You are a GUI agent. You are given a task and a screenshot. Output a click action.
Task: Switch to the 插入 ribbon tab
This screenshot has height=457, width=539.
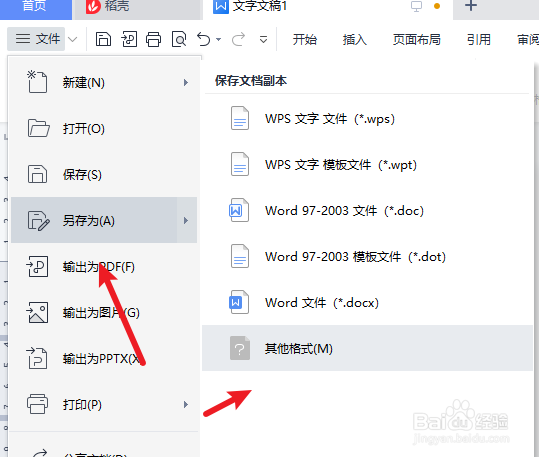[x=354, y=40]
